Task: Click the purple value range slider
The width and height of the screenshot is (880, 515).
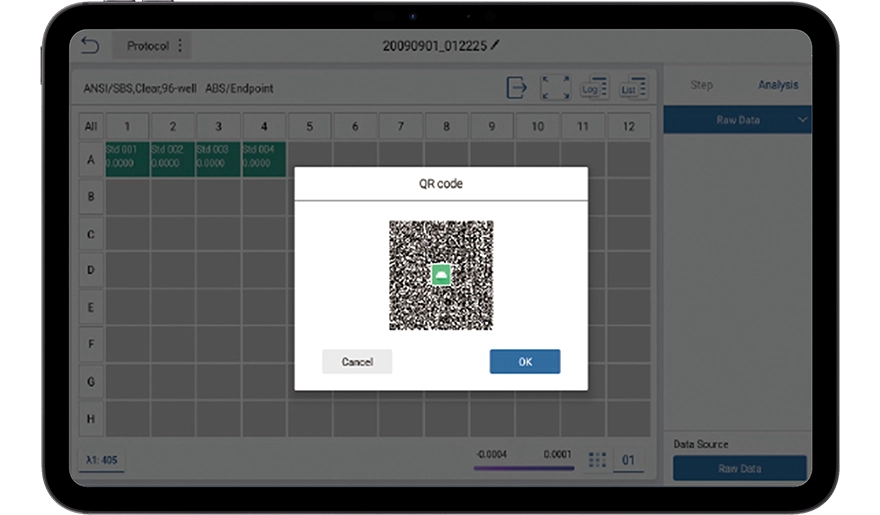Action: pos(524,467)
